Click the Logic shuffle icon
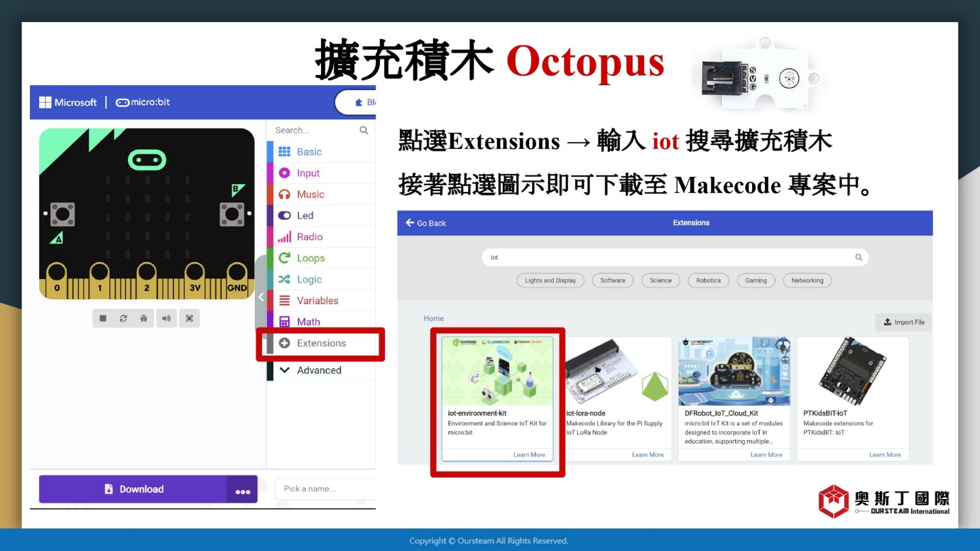The image size is (980, 551). coord(284,279)
